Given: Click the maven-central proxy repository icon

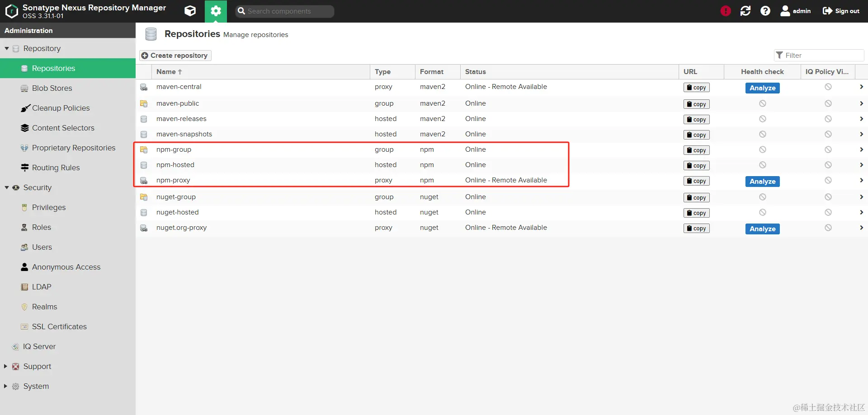Looking at the screenshot, I should point(144,87).
